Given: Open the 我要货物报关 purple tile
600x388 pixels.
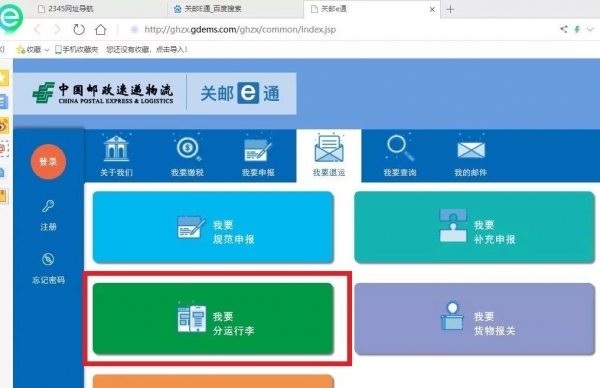Looking at the screenshot, I should click(x=474, y=319).
